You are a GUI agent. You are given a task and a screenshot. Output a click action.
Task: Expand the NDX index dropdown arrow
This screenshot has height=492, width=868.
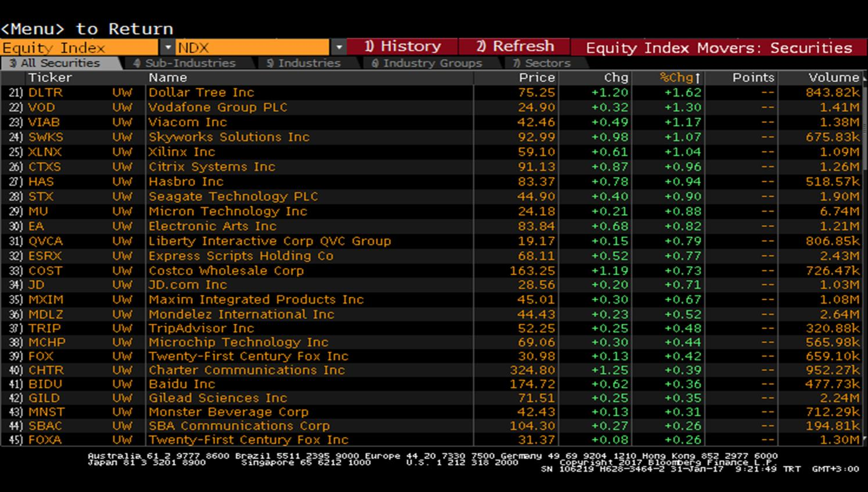(338, 48)
